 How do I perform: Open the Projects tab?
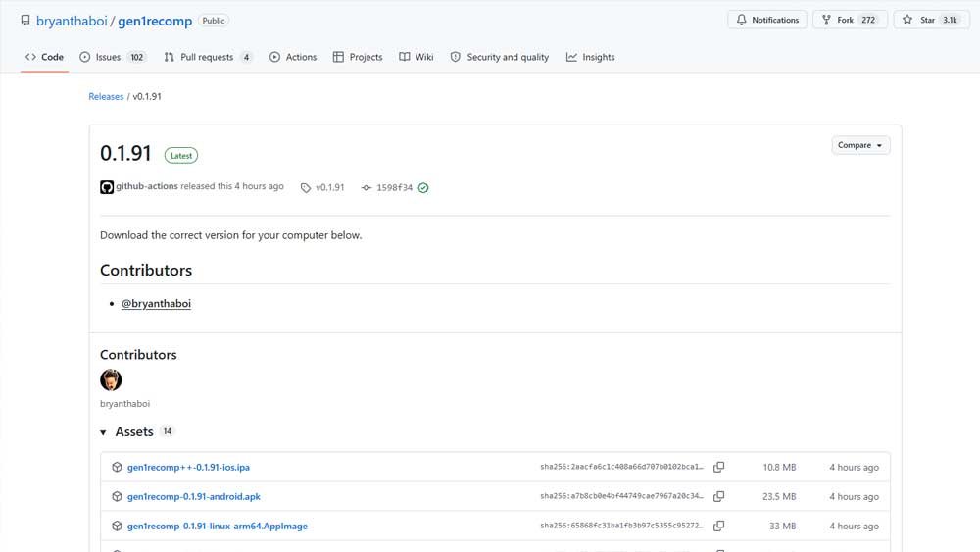[x=358, y=57]
